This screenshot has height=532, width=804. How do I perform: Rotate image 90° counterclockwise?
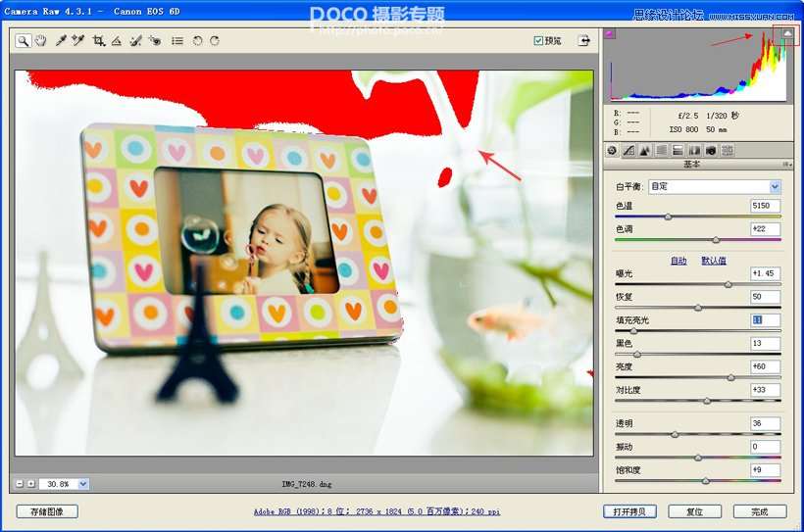coord(197,41)
